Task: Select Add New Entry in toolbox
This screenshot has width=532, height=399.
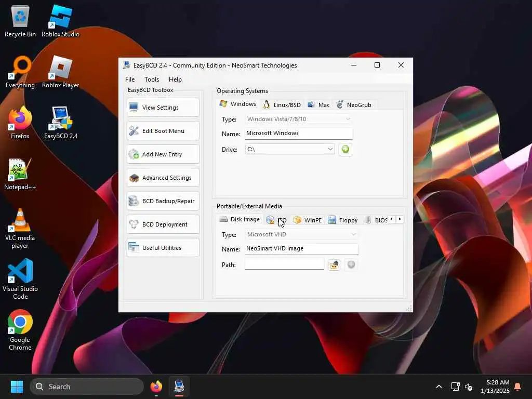Action: 163,154
